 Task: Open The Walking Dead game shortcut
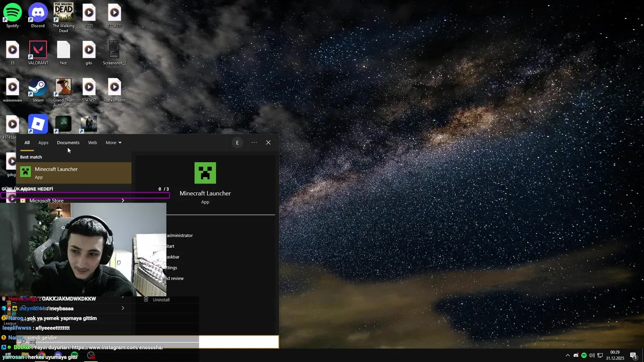point(63,18)
